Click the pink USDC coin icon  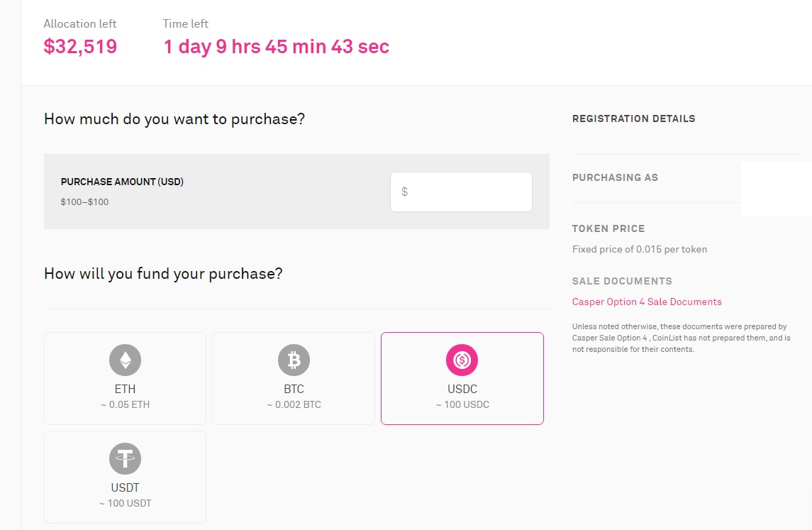click(x=462, y=360)
